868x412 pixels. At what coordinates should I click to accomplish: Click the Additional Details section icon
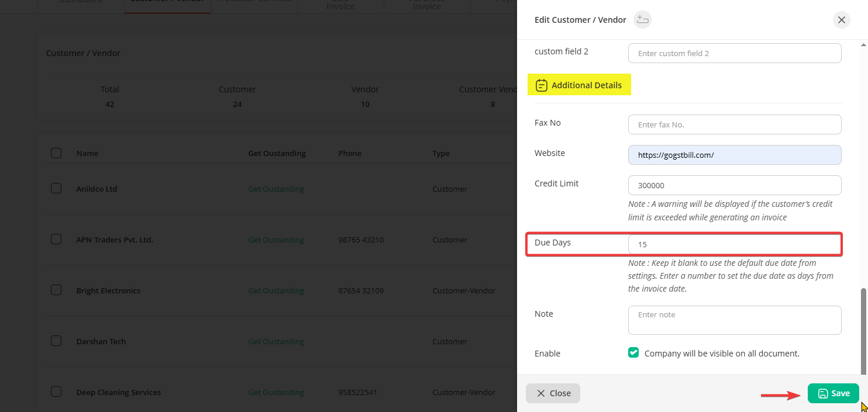[x=542, y=85]
